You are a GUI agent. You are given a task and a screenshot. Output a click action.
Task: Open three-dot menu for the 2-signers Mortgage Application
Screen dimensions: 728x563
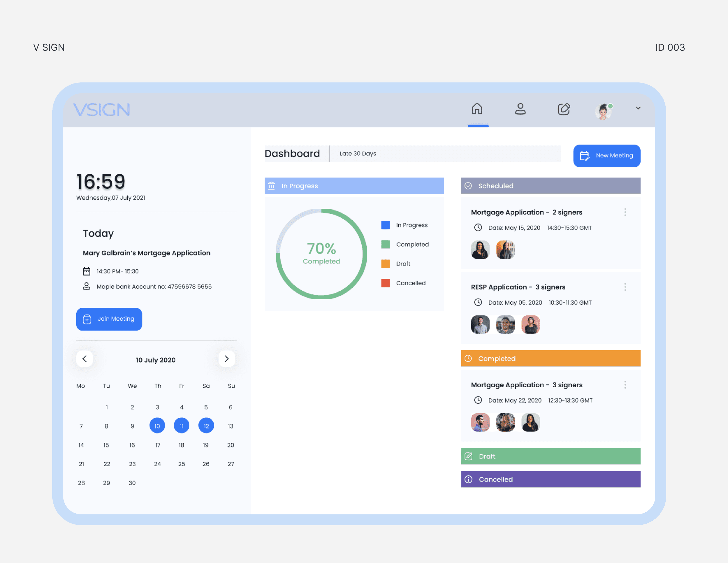625,212
